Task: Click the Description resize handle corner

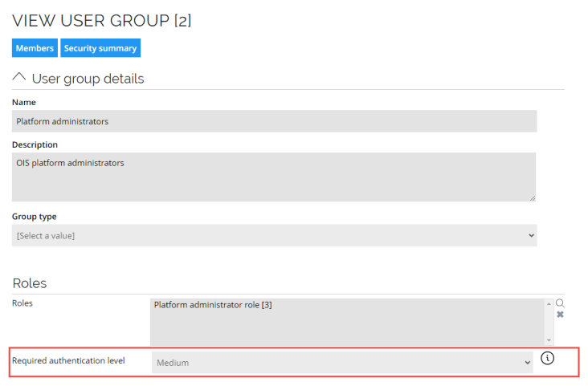Action: tap(533, 198)
